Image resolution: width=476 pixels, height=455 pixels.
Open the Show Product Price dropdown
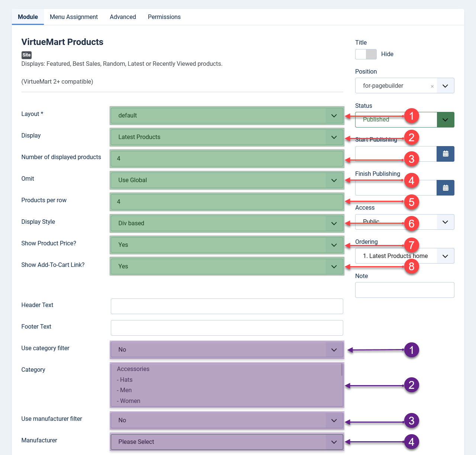pyautogui.click(x=227, y=245)
